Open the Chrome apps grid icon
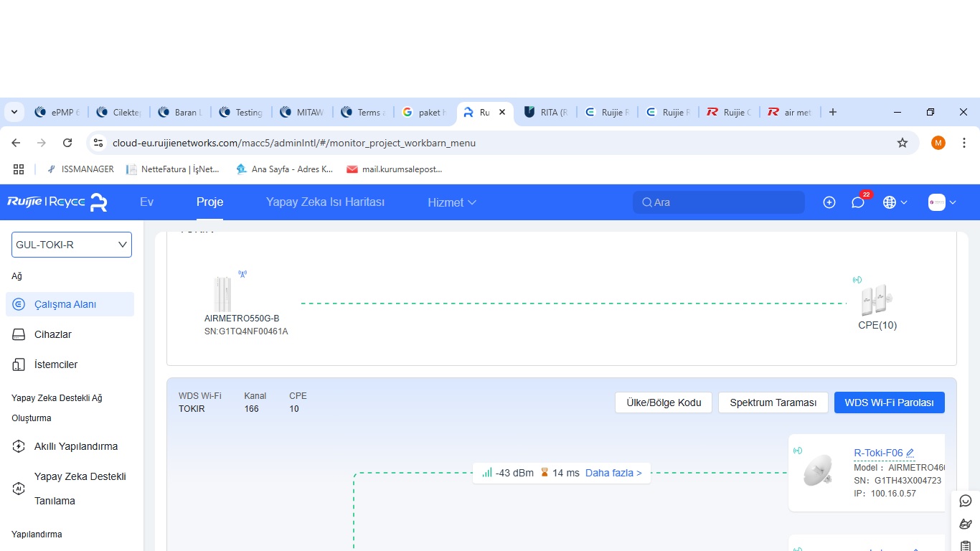This screenshot has height=551, width=980. tap(19, 169)
